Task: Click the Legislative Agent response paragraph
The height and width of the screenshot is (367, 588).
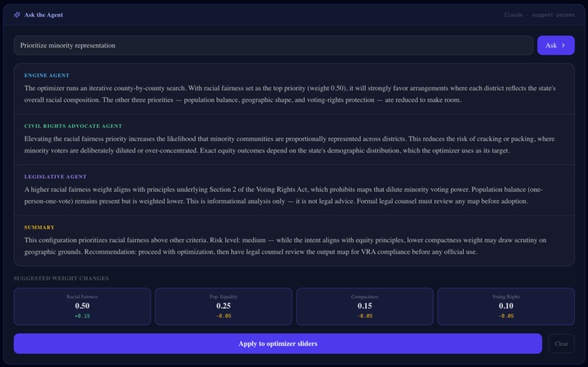Action: click(x=284, y=196)
